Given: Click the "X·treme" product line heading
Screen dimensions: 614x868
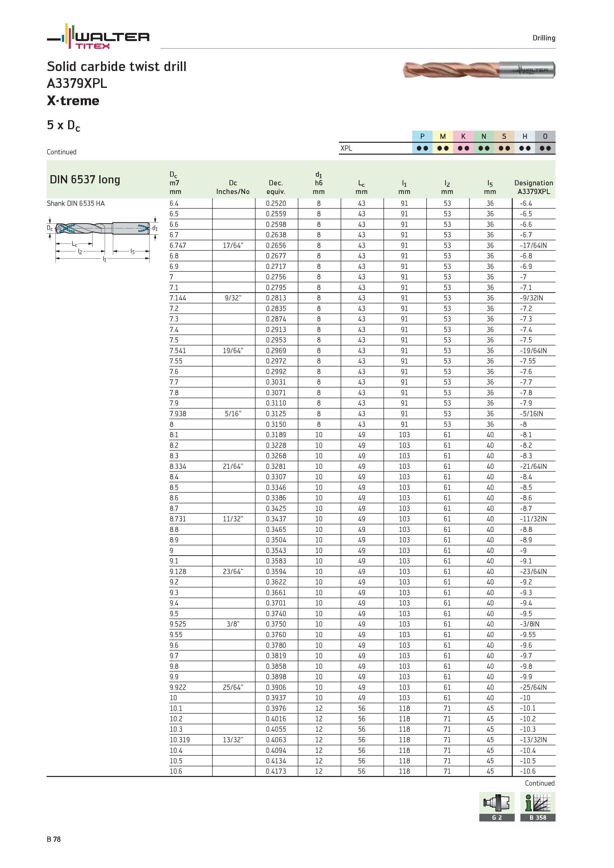Looking at the screenshot, I should 73,100.
